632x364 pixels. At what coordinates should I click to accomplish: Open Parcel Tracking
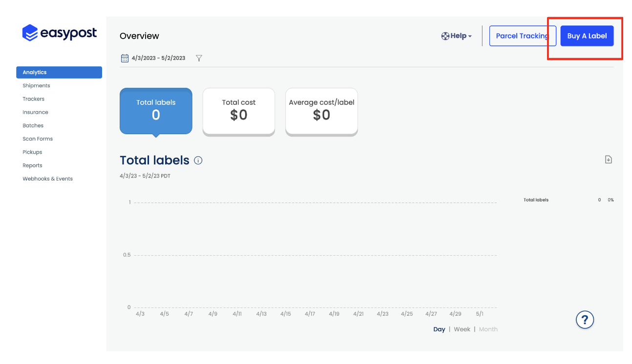click(522, 36)
